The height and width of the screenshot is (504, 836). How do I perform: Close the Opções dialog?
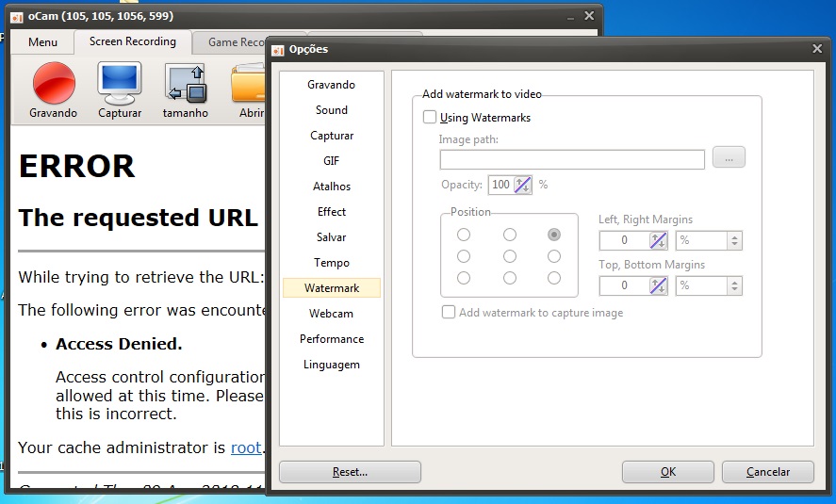(817, 49)
